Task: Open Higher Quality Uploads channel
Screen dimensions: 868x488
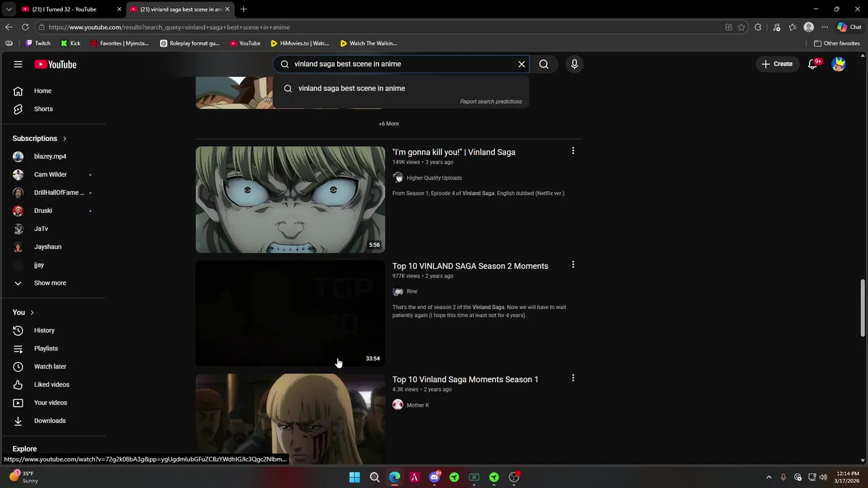Action: point(434,178)
